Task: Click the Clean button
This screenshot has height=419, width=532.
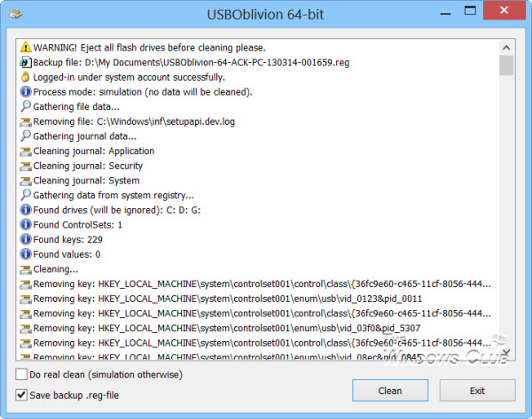Action: 390,391
